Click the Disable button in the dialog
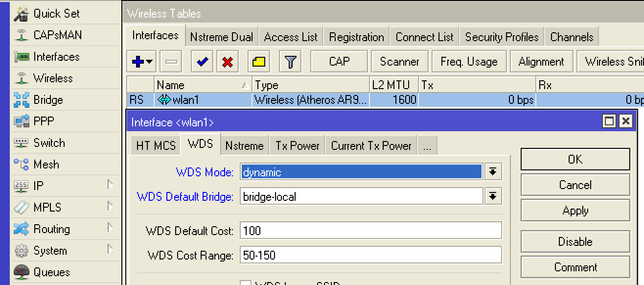The width and height of the screenshot is (644, 285). tap(575, 242)
